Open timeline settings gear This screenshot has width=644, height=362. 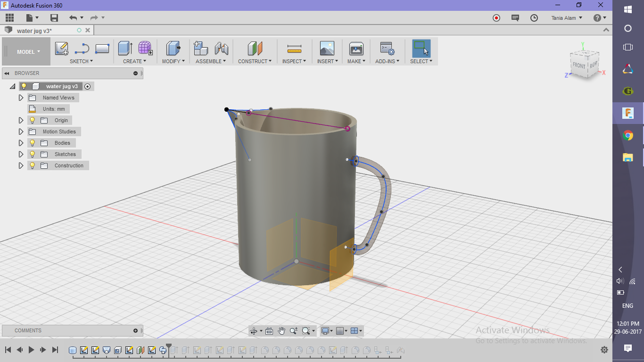604,350
